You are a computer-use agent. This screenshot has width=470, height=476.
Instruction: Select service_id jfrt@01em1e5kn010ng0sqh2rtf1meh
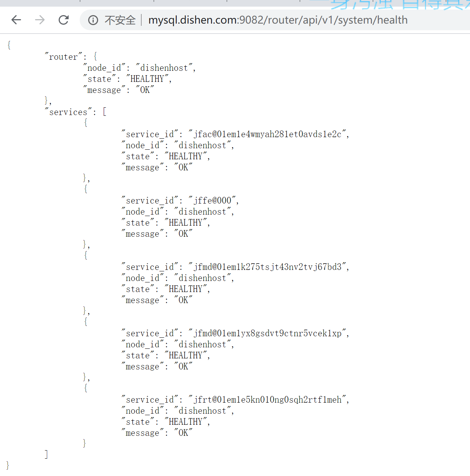click(x=268, y=400)
